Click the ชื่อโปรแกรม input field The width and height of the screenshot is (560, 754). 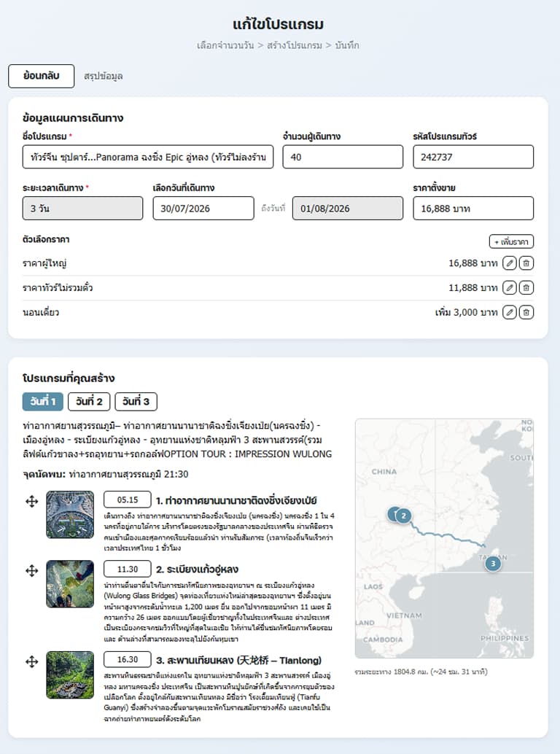coord(148,157)
